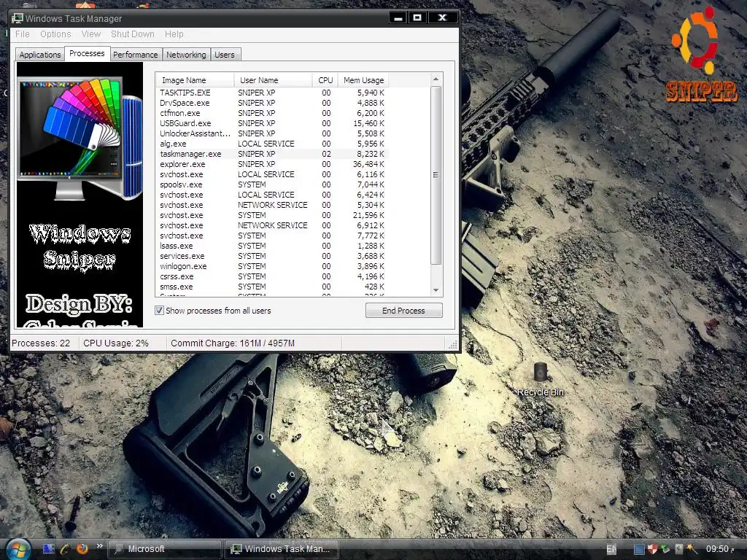Select the Processes tab
This screenshot has width=747, height=560.
pyautogui.click(x=87, y=53)
